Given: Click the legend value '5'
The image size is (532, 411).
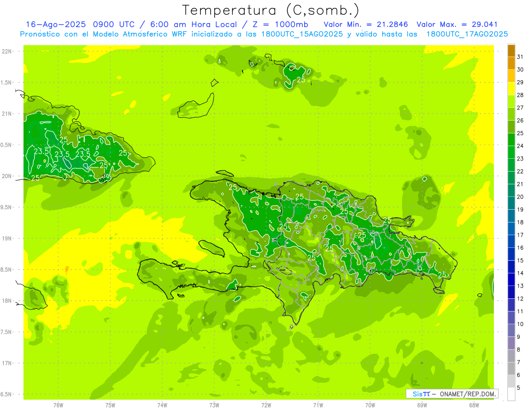Looking at the screenshot, I should (519, 388).
